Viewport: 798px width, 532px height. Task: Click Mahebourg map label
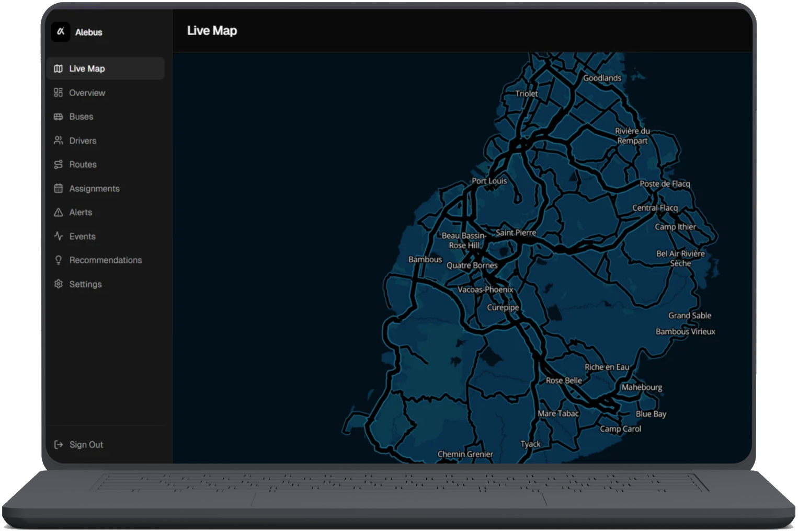(x=642, y=387)
